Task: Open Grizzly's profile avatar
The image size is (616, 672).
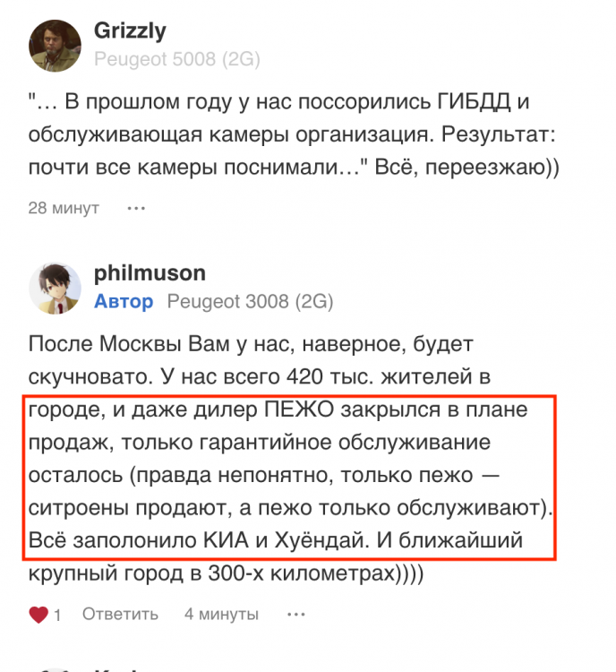Action: 56,45
